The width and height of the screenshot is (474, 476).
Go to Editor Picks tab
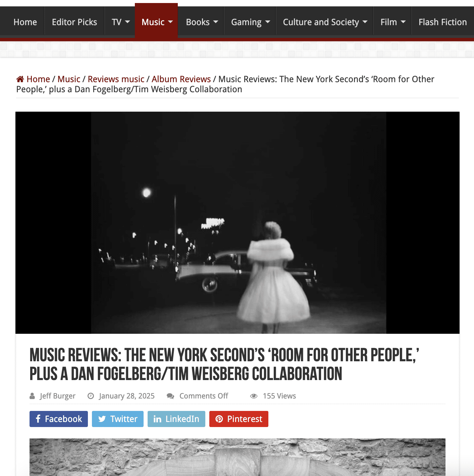pos(74,22)
